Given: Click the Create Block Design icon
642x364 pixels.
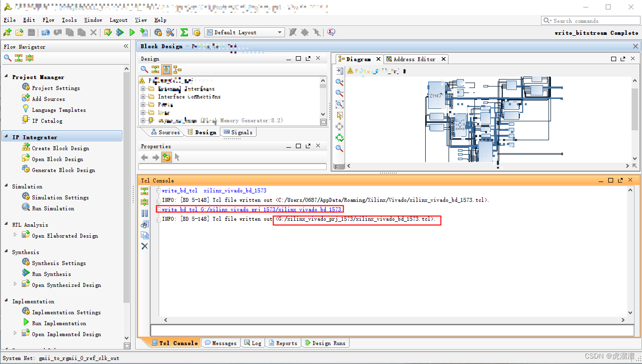Looking at the screenshot, I should coord(26,148).
